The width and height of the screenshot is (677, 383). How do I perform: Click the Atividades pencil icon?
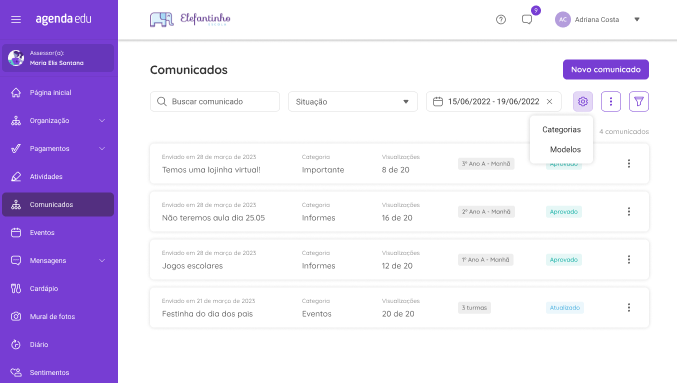point(16,177)
